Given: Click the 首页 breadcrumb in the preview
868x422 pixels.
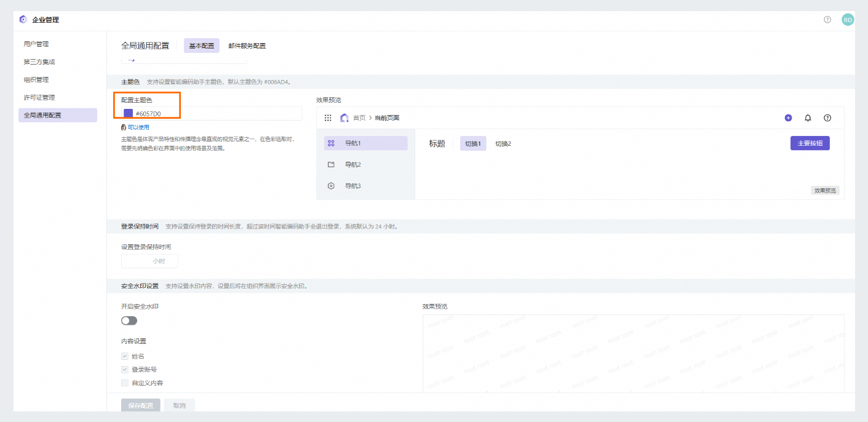Looking at the screenshot, I should 359,117.
